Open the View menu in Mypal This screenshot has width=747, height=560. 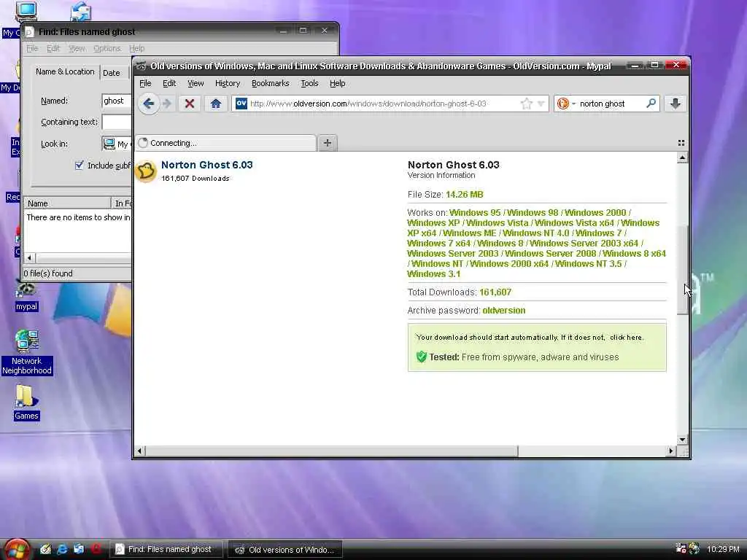(196, 83)
